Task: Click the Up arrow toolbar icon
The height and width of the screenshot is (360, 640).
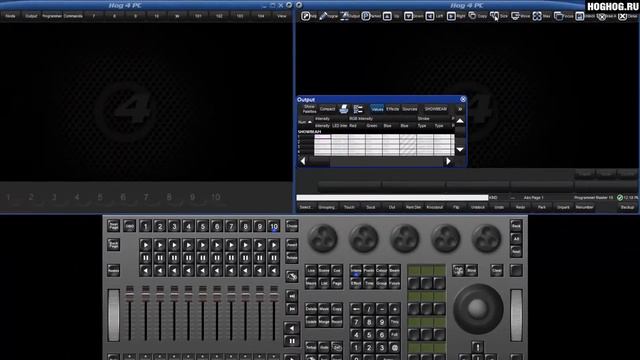Action: click(x=387, y=16)
